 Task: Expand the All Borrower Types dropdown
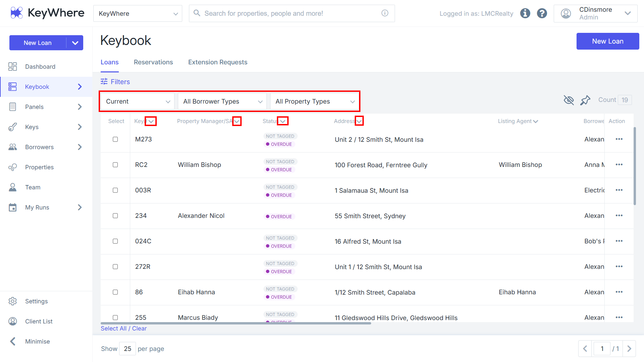(x=222, y=101)
